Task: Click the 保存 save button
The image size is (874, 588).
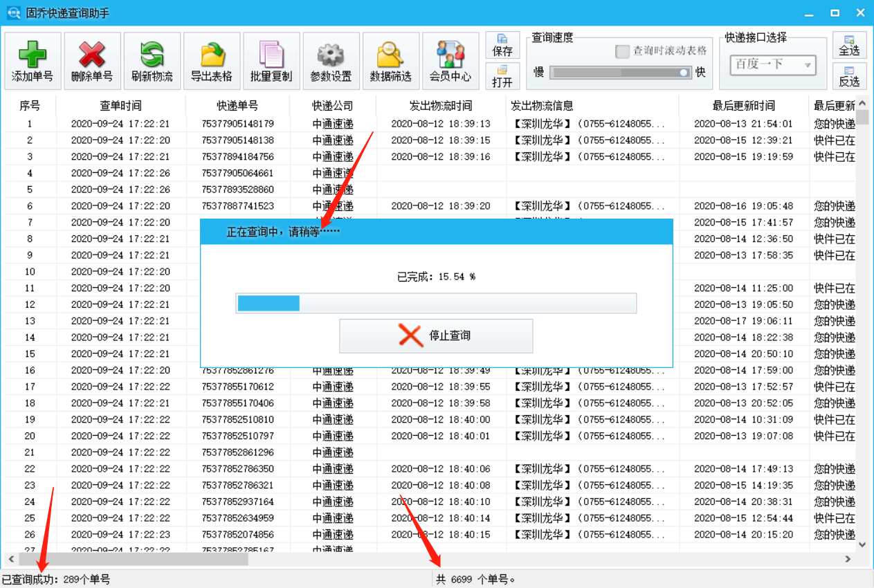Action: click(x=502, y=45)
